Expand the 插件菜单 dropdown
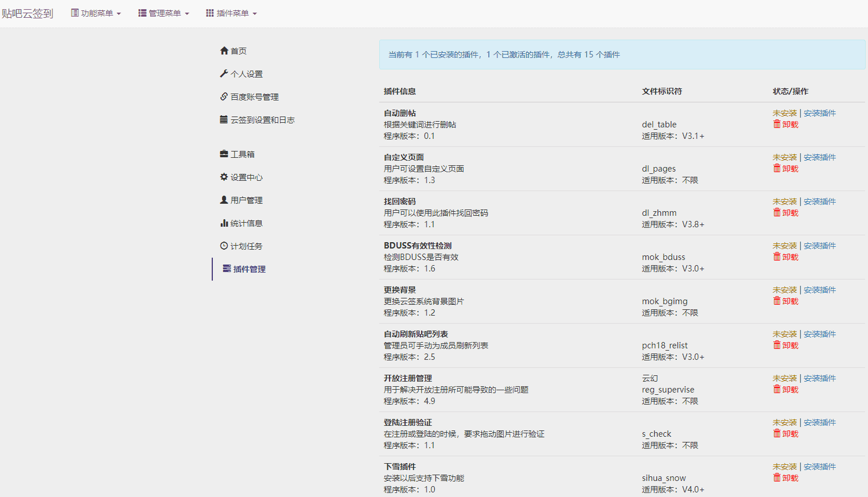The height and width of the screenshot is (497, 868). [x=231, y=13]
